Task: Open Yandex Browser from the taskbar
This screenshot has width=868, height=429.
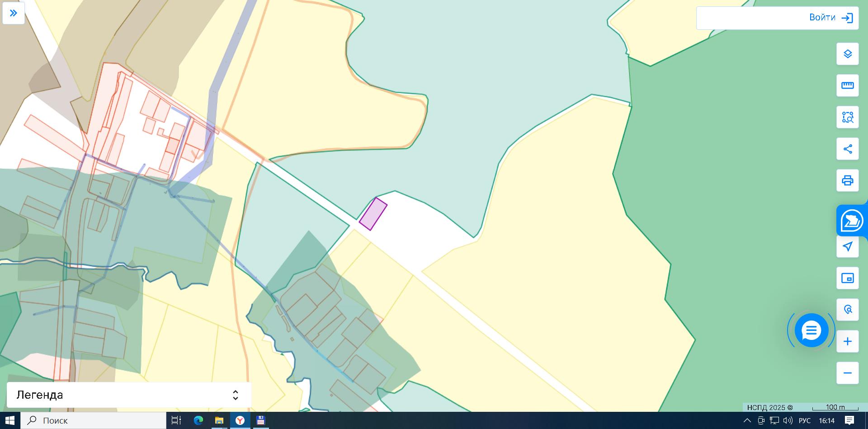Action: 240,420
